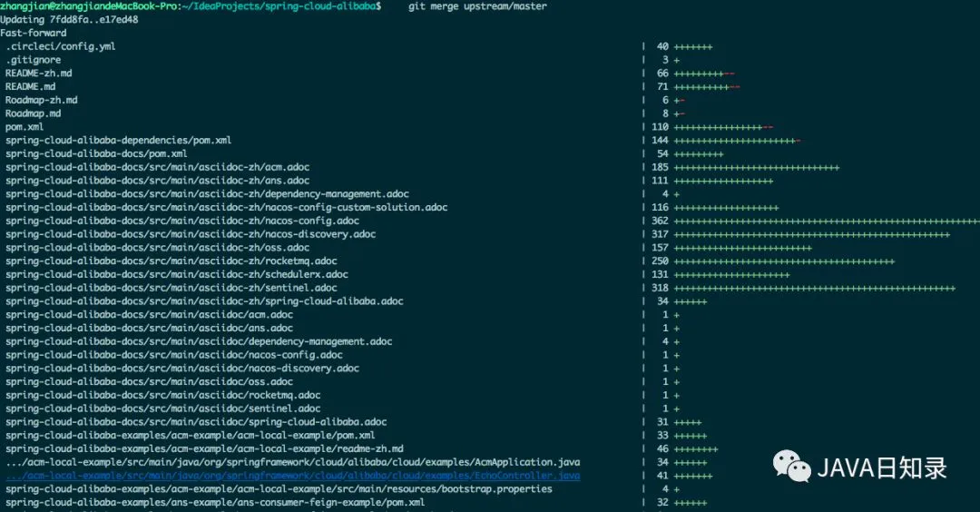This screenshot has height=512, width=980.
Task: Click change count 66 for README-zh.md
Action: click(x=662, y=74)
